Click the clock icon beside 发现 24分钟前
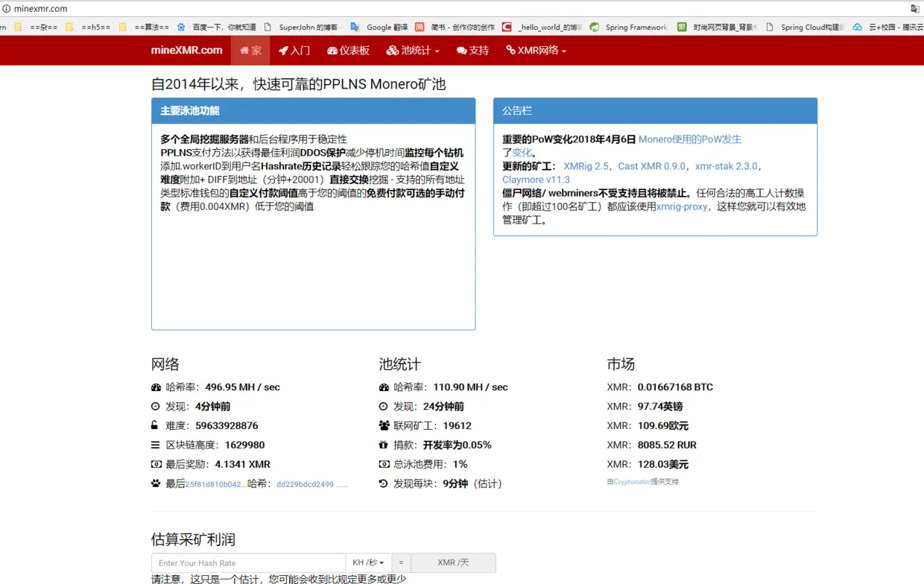Screen dimensions: 924x584 (x=383, y=407)
